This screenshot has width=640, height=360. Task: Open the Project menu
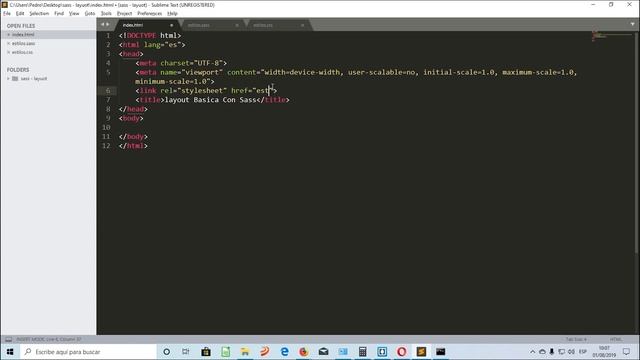click(124, 13)
